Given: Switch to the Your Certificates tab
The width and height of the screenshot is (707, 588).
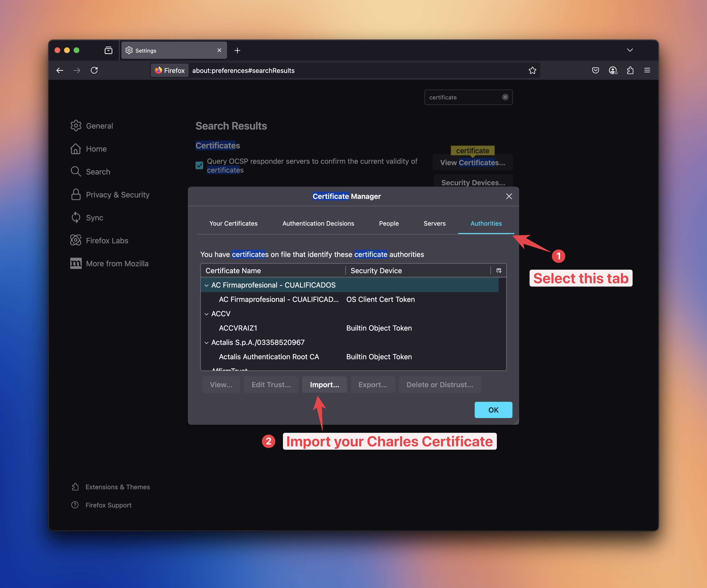Looking at the screenshot, I should point(233,223).
